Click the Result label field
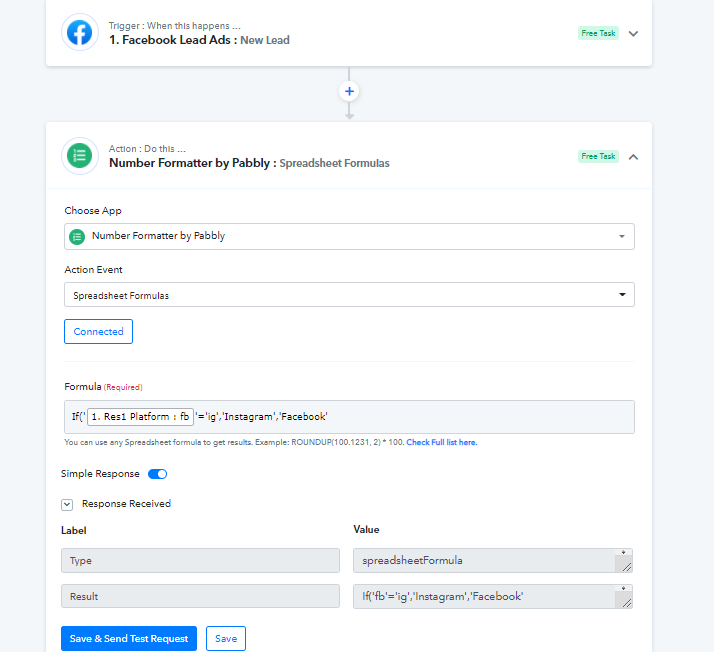This screenshot has width=714, height=652. point(200,596)
